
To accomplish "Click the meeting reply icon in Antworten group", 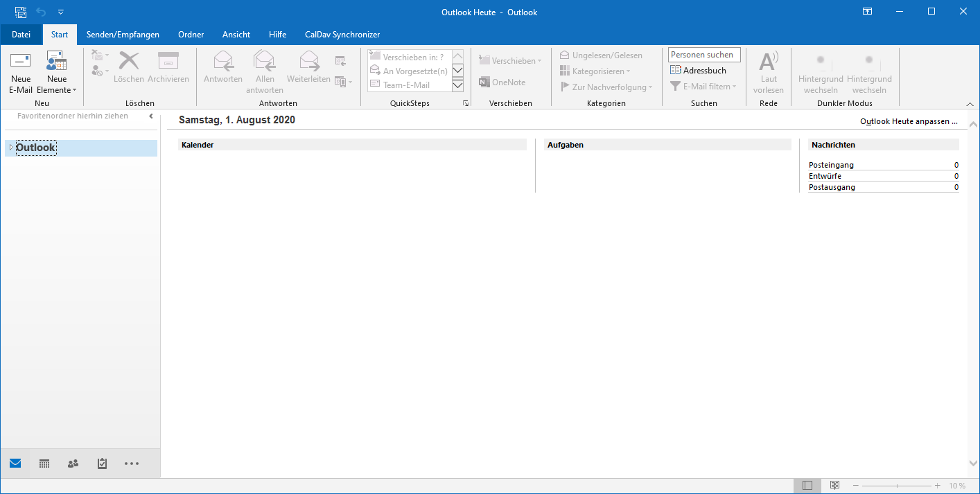I will tap(340, 61).
